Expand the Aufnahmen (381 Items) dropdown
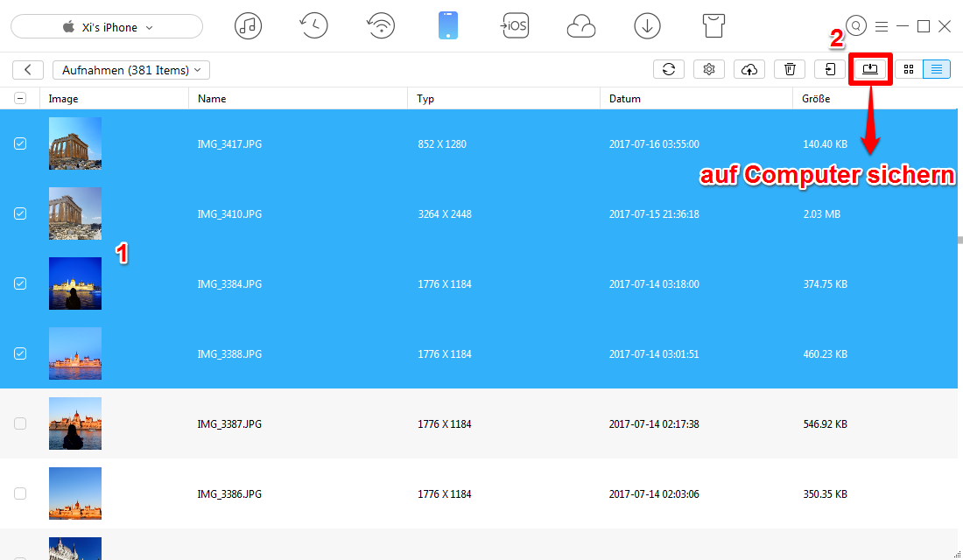963x560 pixels. click(x=131, y=70)
